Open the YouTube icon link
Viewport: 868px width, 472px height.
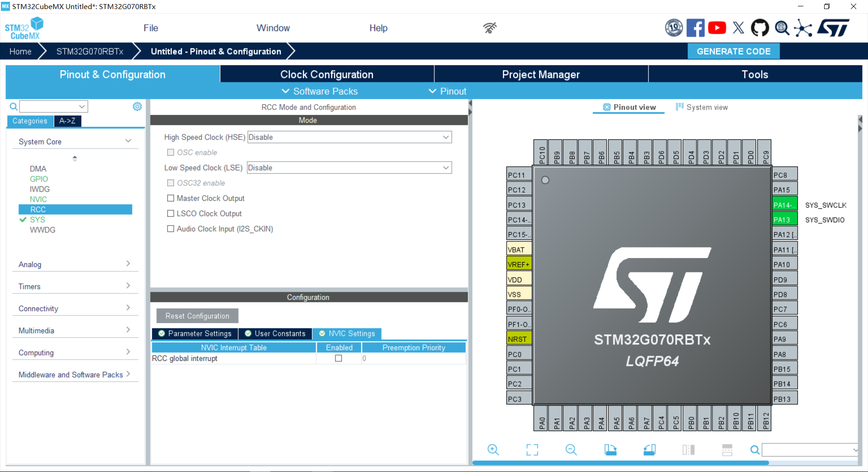click(717, 28)
